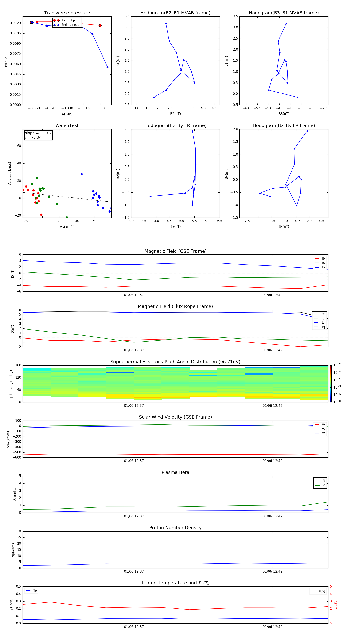Click By legend entry in GSE magnetic field
Image resolution: width=351 pixels, height=644 pixels.
click(320, 263)
